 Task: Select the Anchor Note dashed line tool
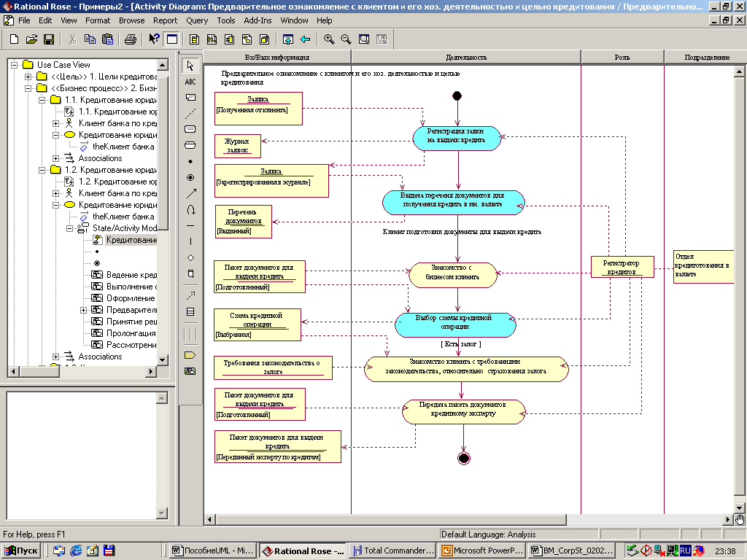190,113
